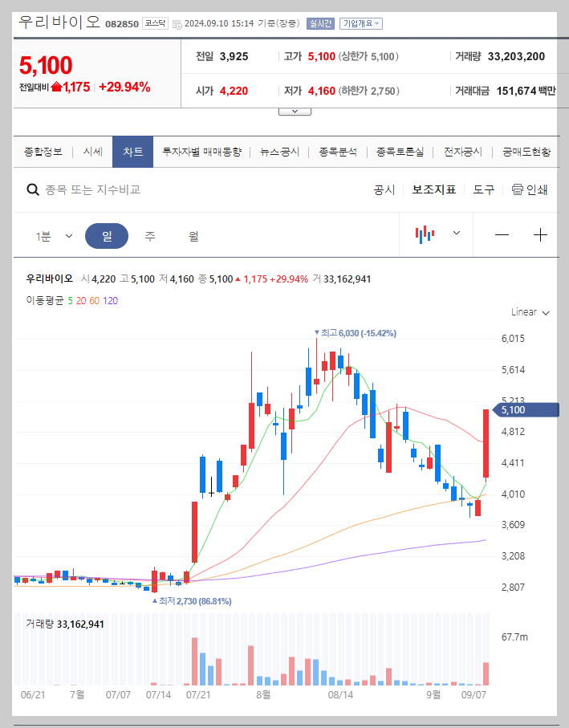
Task: Select the candlestick chart style icon
Action: coord(425,234)
